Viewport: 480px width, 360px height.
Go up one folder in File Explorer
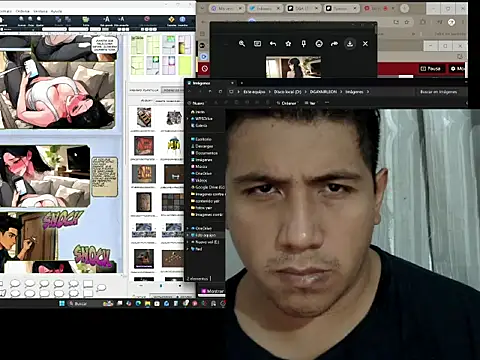[210, 92]
